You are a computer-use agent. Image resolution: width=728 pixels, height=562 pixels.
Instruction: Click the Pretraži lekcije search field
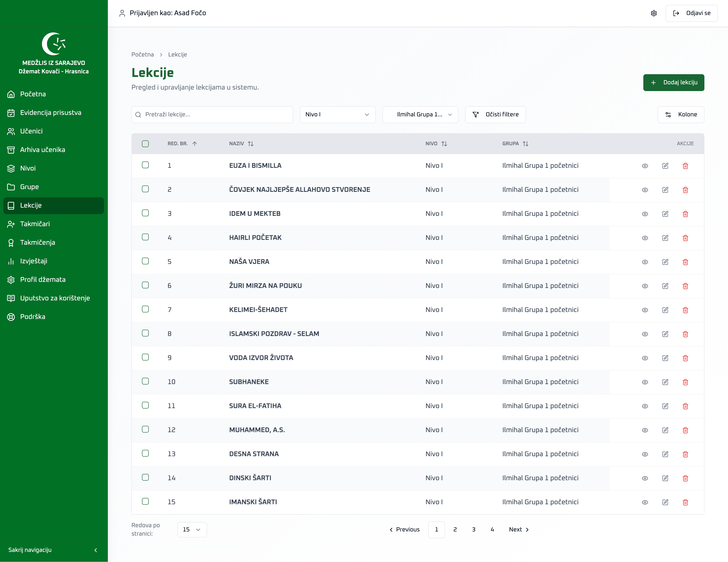(212, 114)
